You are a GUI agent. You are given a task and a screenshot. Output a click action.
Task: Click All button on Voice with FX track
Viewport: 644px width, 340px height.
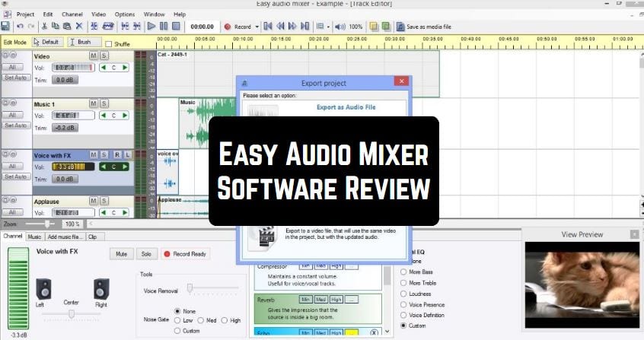click(x=12, y=167)
